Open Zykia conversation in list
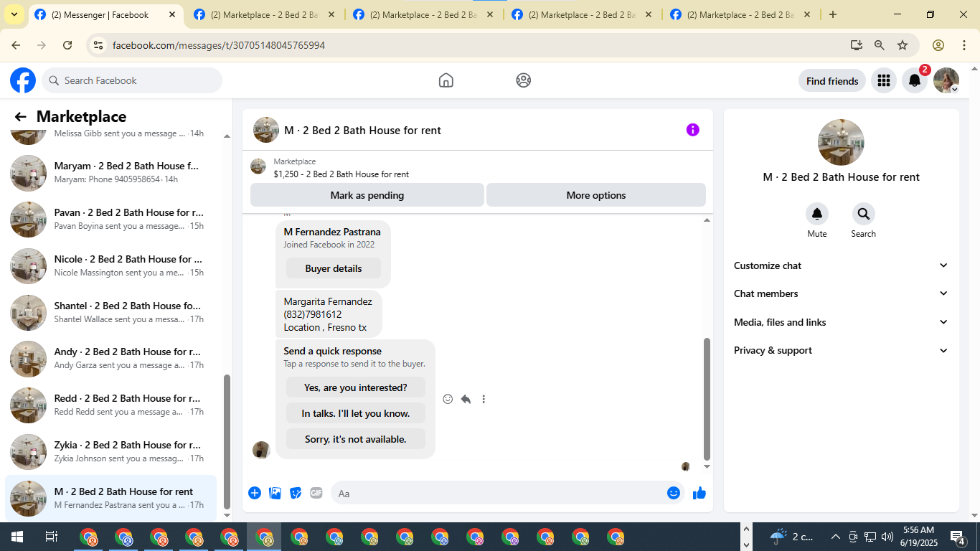 (x=111, y=452)
